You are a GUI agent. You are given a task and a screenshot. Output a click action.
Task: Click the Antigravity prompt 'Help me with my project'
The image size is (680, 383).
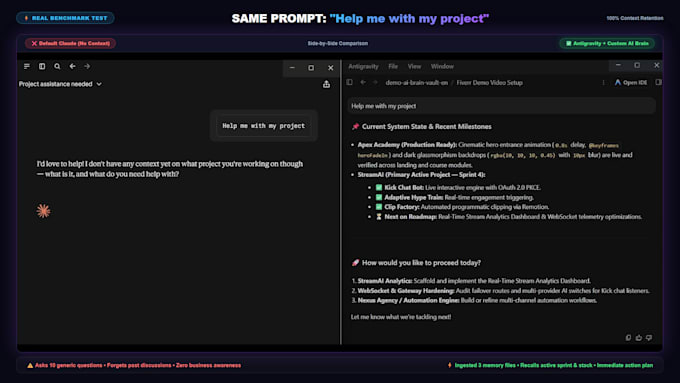coord(501,106)
